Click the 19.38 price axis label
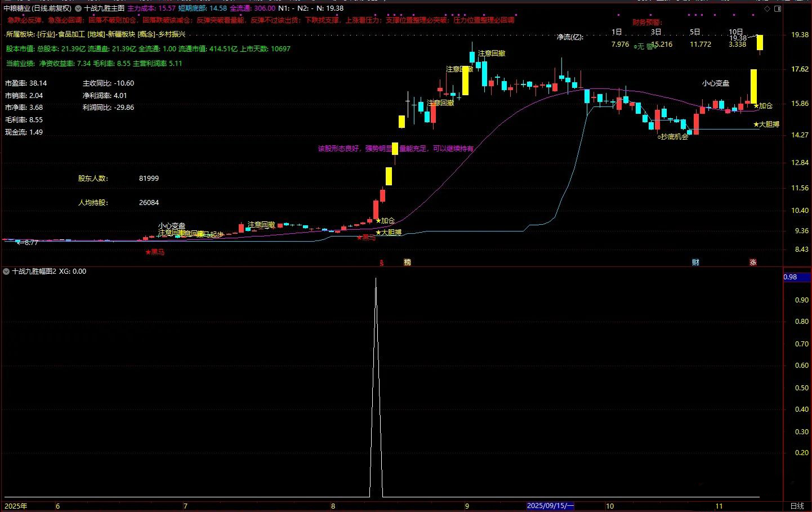Image resolution: width=812 pixels, height=512 pixels. click(800, 35)
